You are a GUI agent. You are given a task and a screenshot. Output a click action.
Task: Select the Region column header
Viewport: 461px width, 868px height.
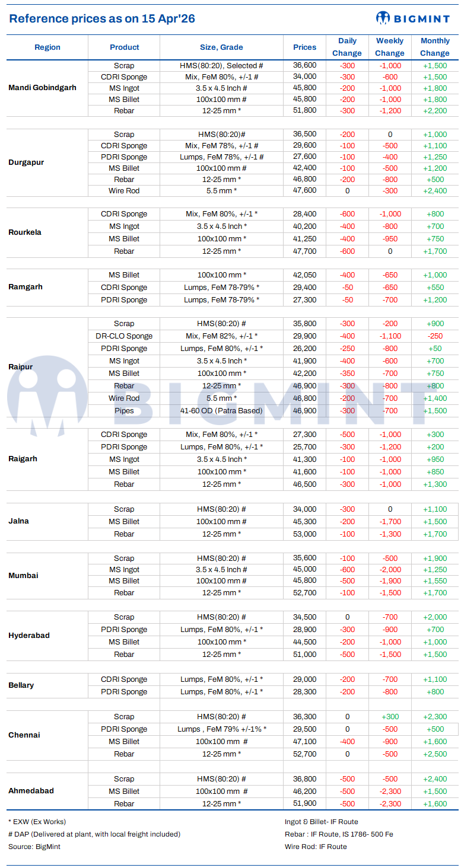click(47, 47)
